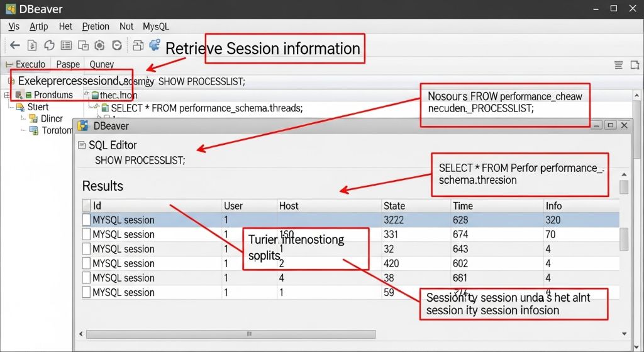Switch to the Quney tab

[x=101, y=64]
